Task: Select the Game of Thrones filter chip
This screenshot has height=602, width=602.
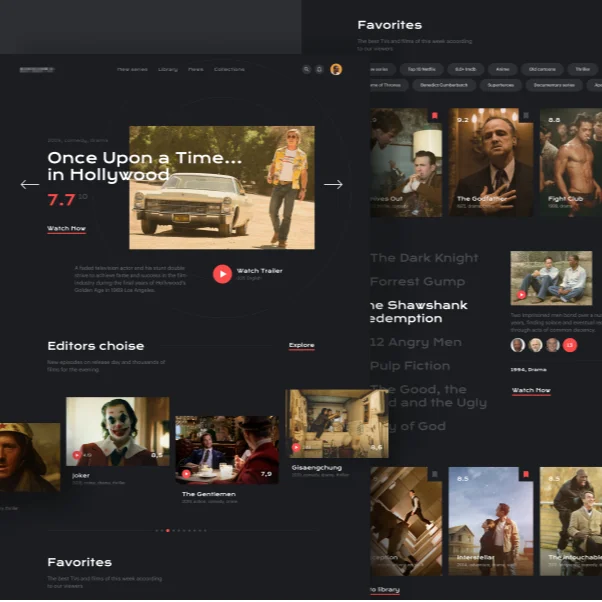Action: pyautogui.click(x=388, y=85)
